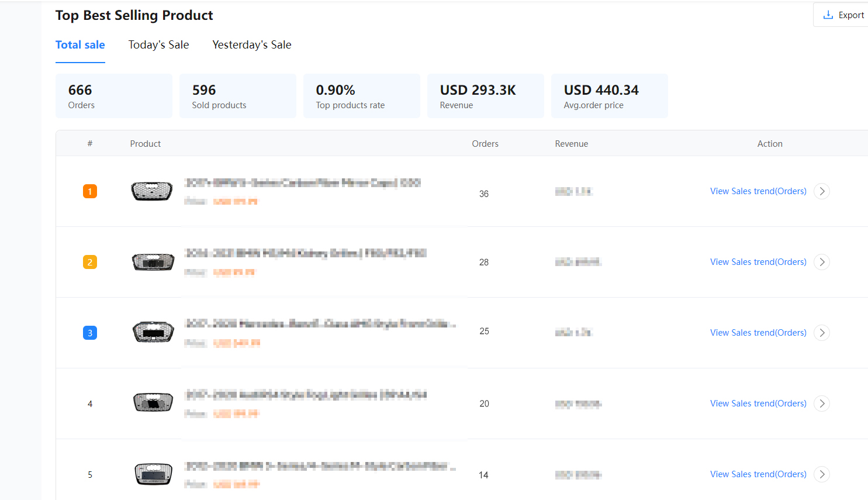View sales trend for the rank 1 product
Viewport: 868px width, 500px height.
[758, 191]
